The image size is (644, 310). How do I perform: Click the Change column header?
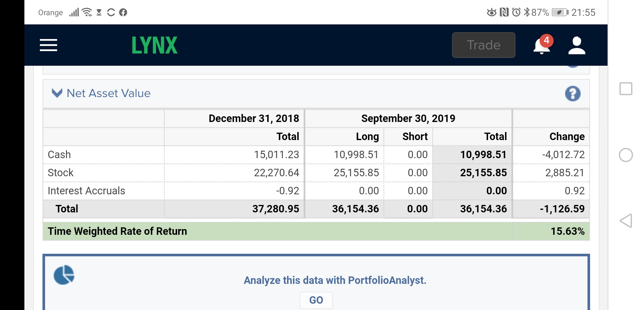tap(567, 136)
